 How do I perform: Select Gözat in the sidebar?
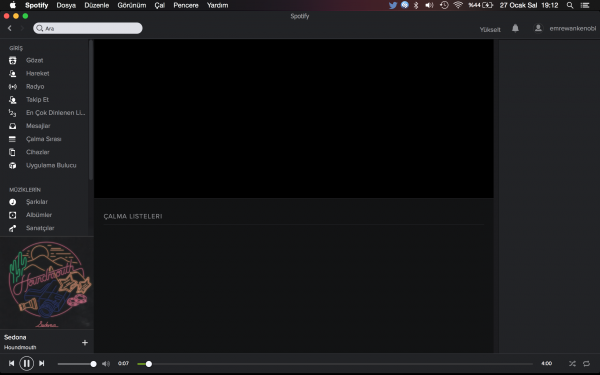tap(34, 60)
